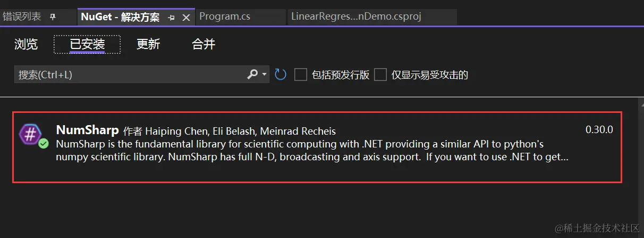Open the 合并 section

click(x=204, y=45)
